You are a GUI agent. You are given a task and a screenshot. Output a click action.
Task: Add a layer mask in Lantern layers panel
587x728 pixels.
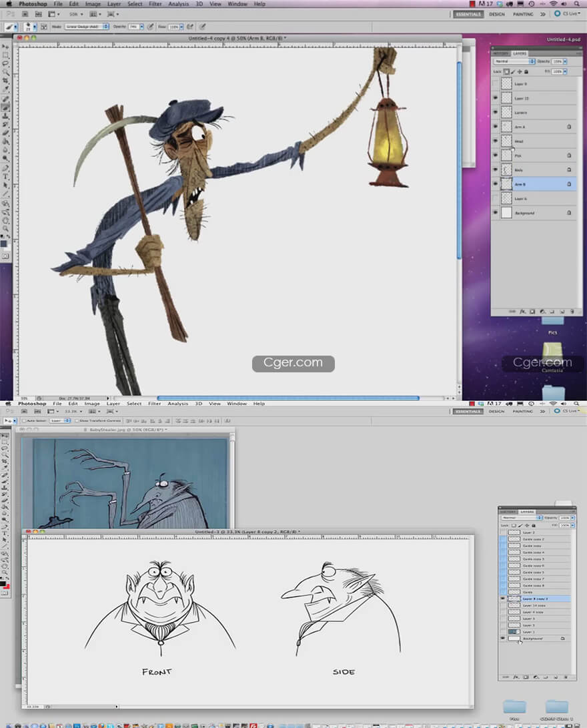tap(532, 312)
